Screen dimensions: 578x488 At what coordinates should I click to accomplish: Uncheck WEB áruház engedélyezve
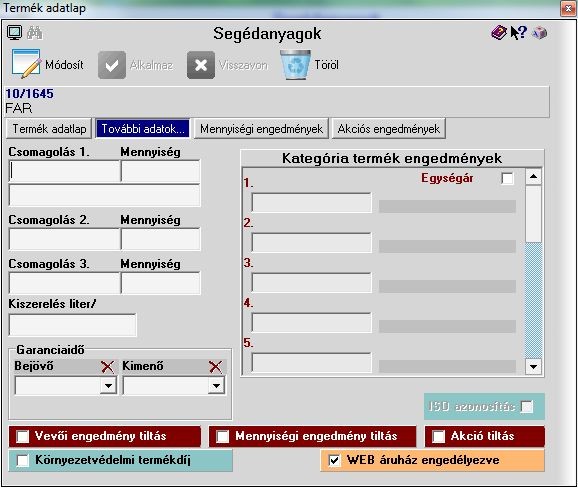click(x=334, y=460)
